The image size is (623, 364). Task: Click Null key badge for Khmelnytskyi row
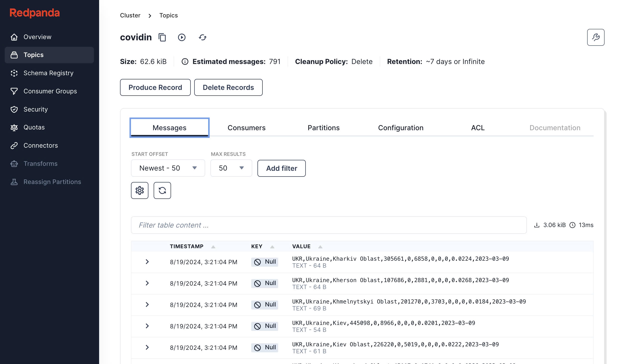(265, 305)
